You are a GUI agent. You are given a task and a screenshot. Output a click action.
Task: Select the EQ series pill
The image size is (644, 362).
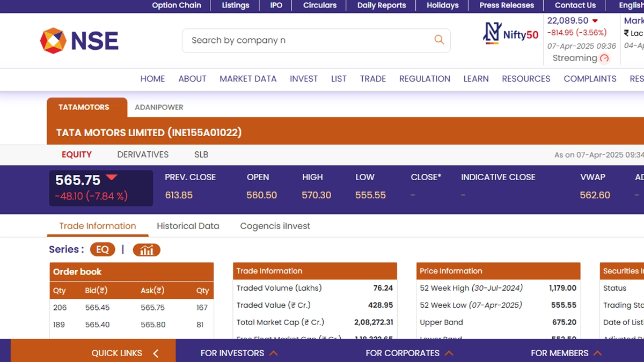(103, 249)
